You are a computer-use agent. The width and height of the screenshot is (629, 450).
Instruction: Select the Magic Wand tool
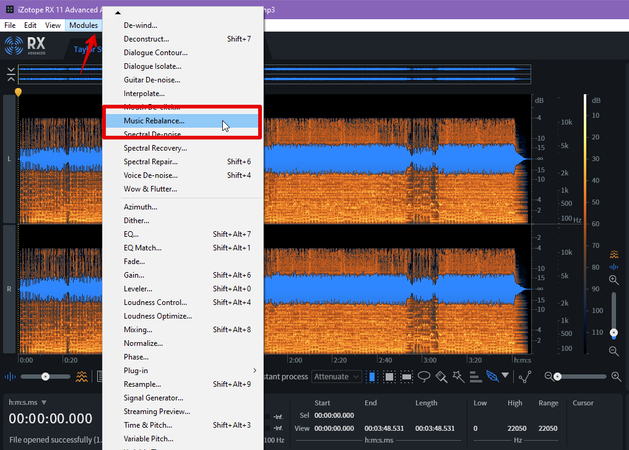[x=458, y=377]
